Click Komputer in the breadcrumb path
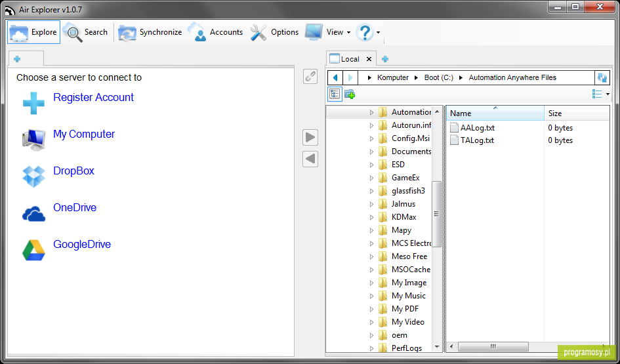Image resolution: width=620 pixels, height=364 pixels. [392, 78]
